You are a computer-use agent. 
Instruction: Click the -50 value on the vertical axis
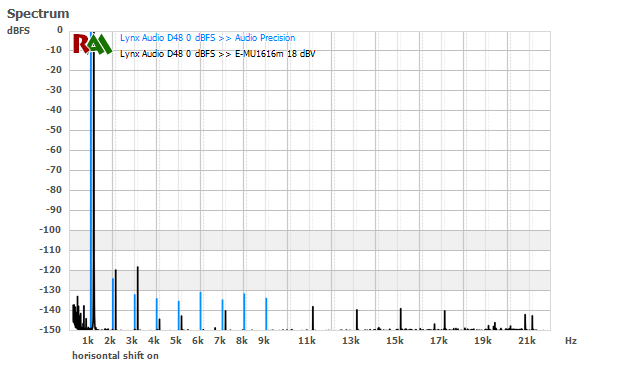point(54,130)
